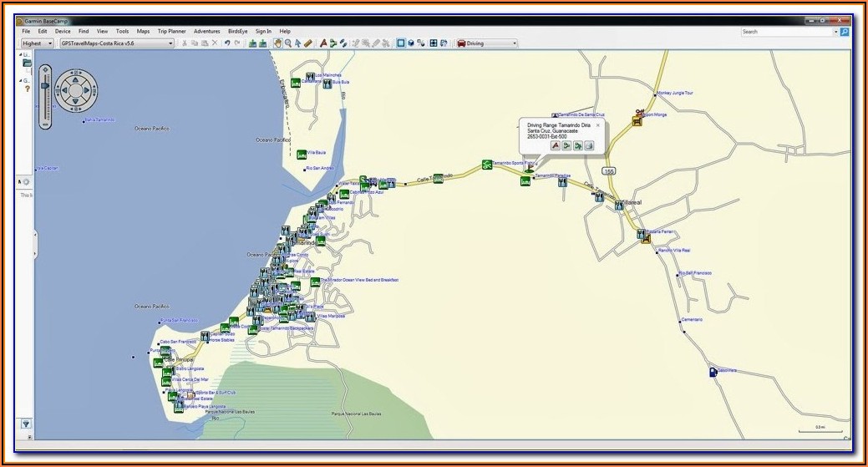Click the Cut scissors toolbar icon
This screenshot has width=868, height=467.
click(185, 43)
